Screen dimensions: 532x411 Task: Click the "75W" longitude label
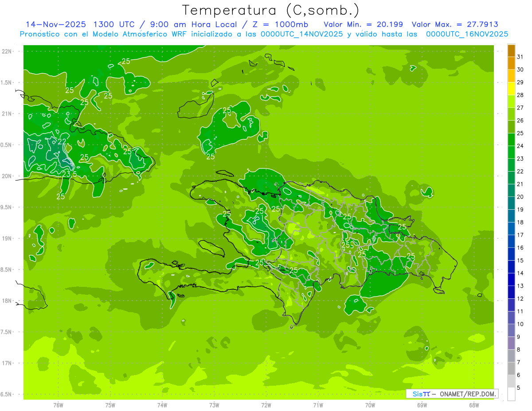(110, 405)
